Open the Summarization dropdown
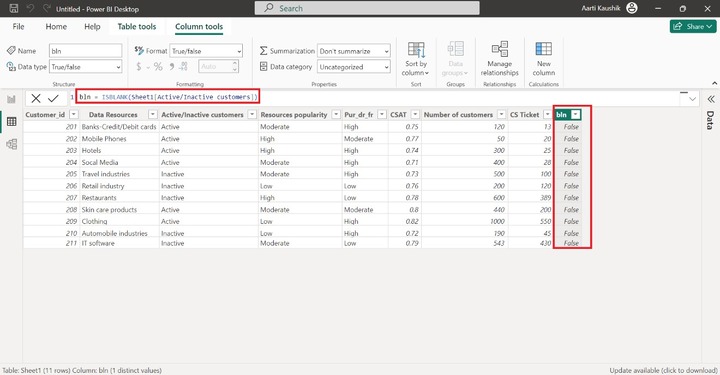This screenshot has height=375, width=720. pyautogui.click(x=354, y=51)
